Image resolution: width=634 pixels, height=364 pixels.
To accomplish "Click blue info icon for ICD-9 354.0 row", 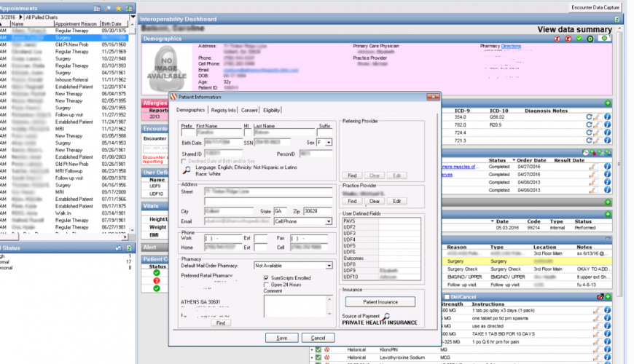I will coord(607,116).
